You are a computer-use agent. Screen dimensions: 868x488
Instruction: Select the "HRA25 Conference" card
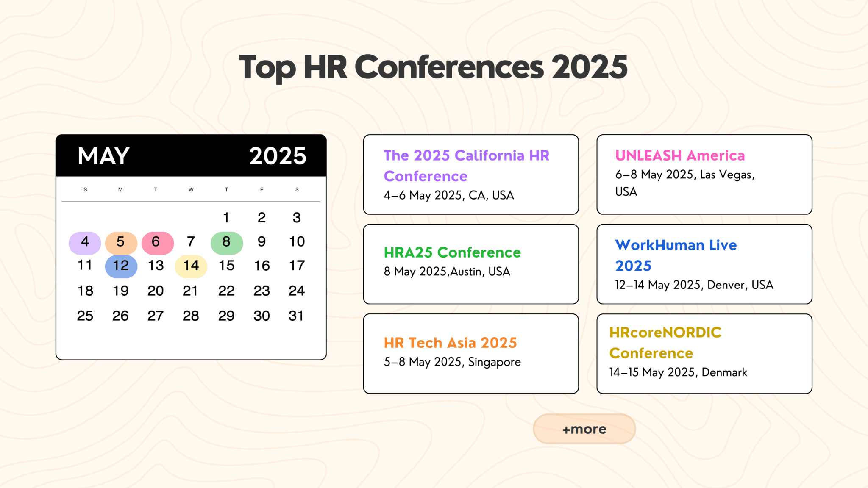tap(470, 264)
